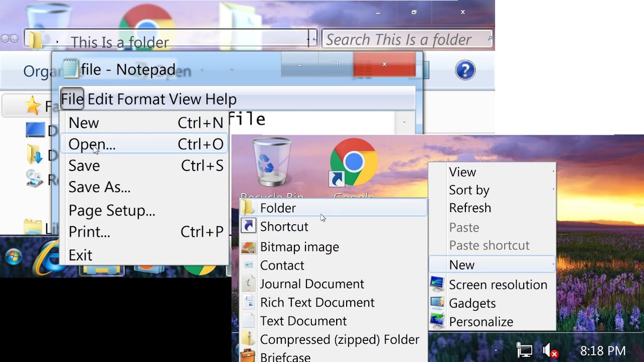The image size is (644, 362).
Task: Create a new Briefcase
Action: click(x=333, y=356)
